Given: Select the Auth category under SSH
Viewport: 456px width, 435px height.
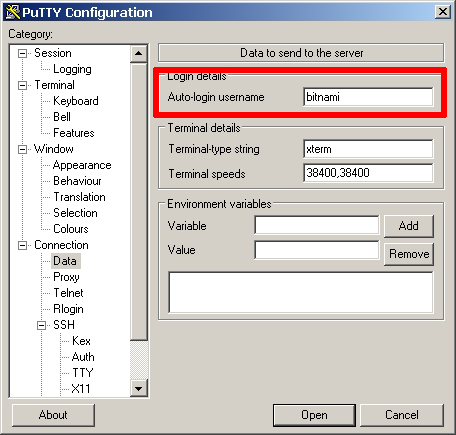Looking at the screenshot, I should click(x=83, y=357).
